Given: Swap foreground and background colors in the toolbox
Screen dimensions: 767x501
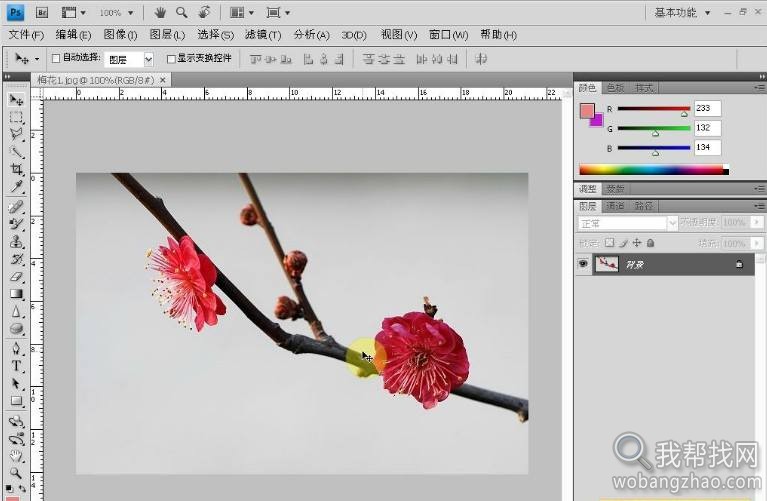Looking at the screenshot, I should [22, 488].
